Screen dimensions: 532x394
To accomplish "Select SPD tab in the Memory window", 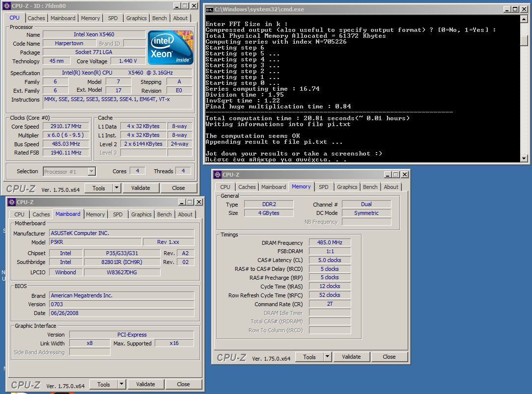I will (x=324, y=187).
